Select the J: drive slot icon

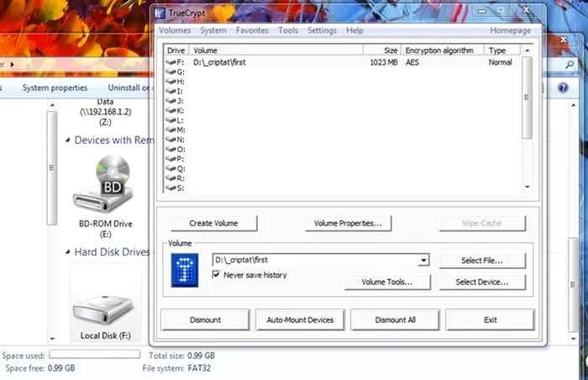pyautogui.click(x=171, y=101)
